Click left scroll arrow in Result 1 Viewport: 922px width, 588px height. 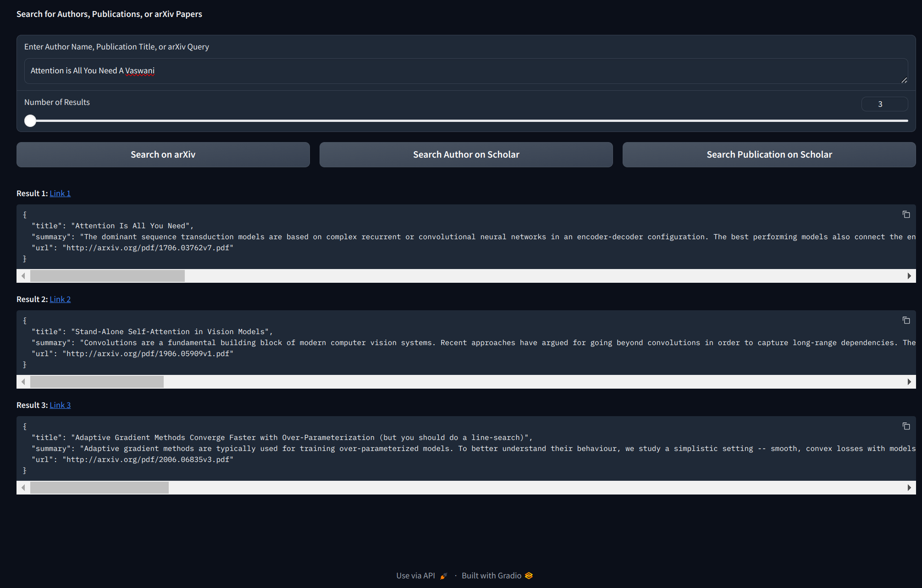coord(23,276)
